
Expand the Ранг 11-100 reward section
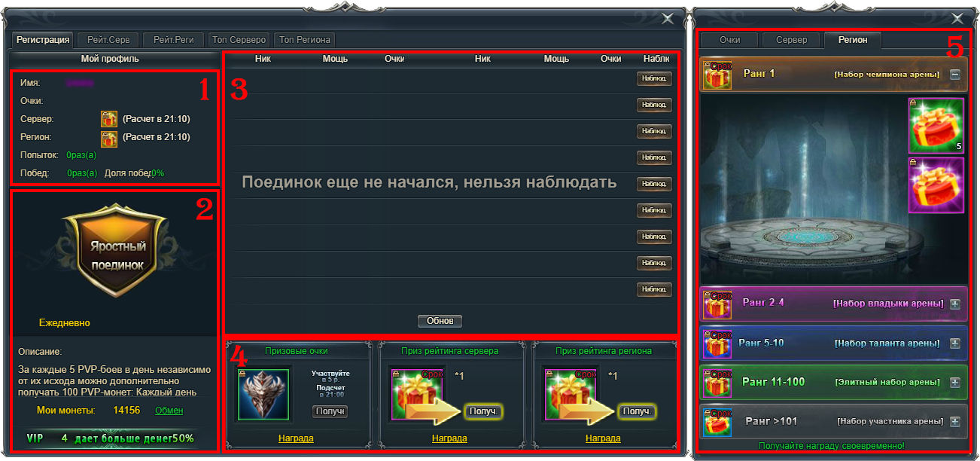tap(955, 382)
